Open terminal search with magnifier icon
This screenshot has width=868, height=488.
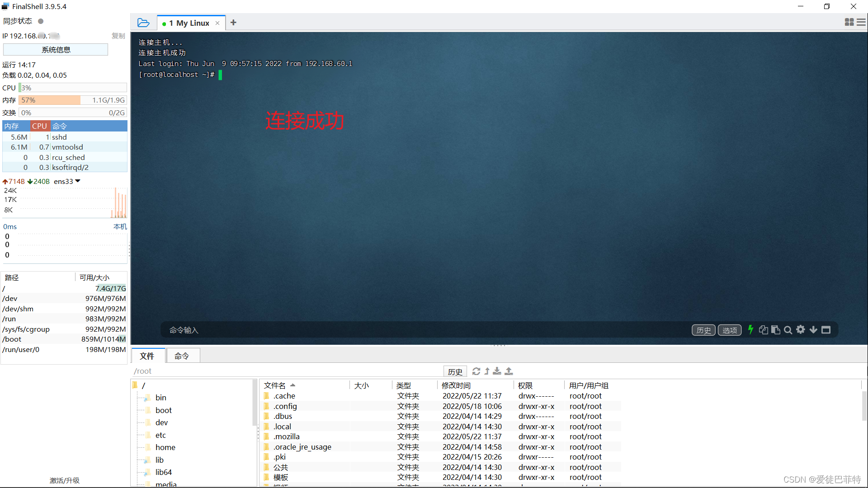788,330
